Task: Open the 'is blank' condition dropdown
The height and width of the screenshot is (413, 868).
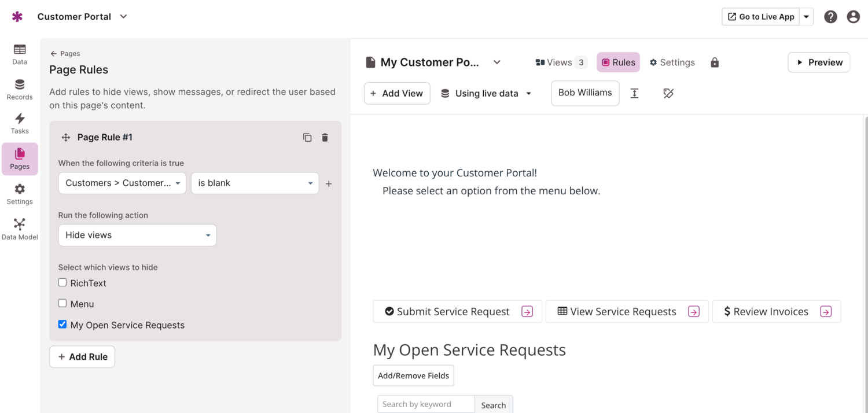Action: (255, 183)
